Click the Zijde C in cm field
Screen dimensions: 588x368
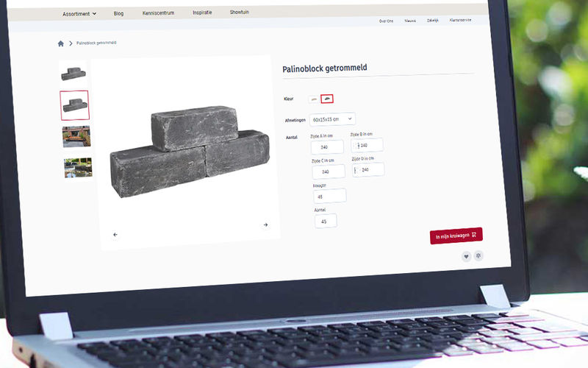329,171
